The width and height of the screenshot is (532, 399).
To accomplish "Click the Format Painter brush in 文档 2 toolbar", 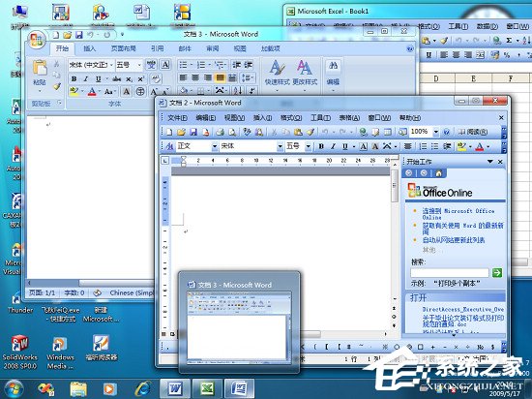I will (x=310, y=132).
